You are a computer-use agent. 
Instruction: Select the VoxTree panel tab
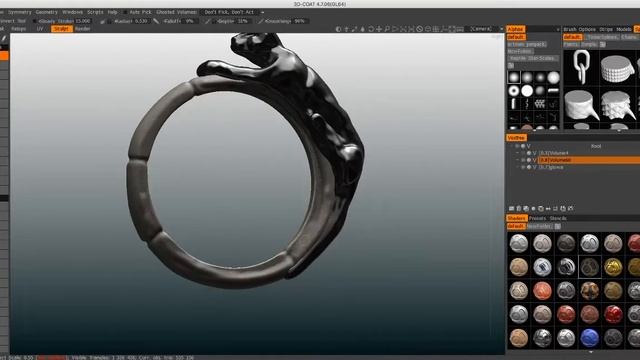[516, 138]
